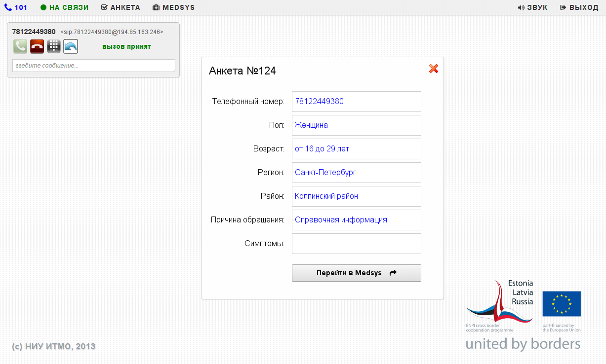Open the АНКЕТА menu item

tap(121, 7)
